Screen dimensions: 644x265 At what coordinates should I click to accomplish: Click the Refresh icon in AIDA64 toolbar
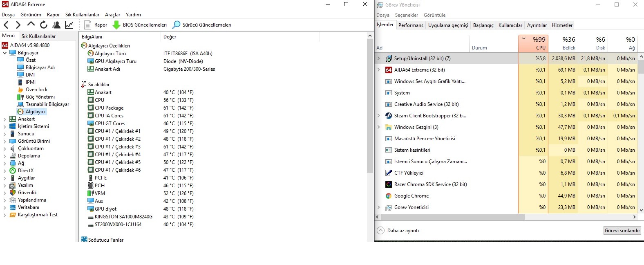click(x=44, y=25)
